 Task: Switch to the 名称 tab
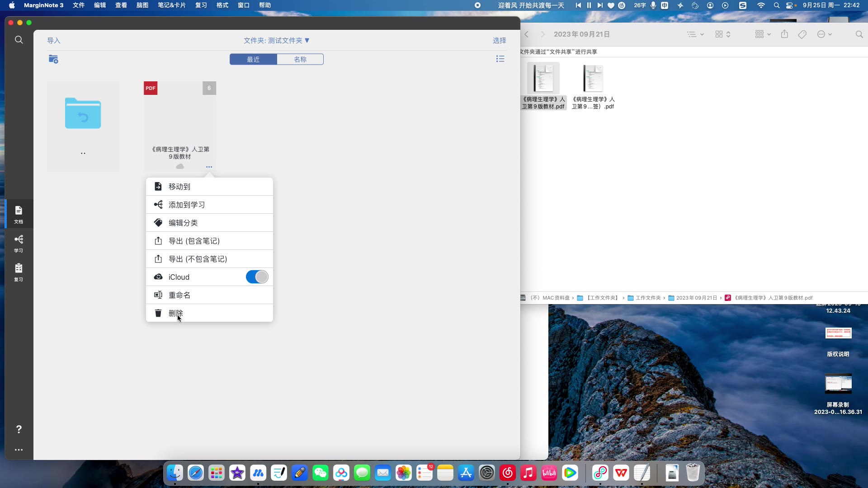pyautogui.click(x=300, y=59)
